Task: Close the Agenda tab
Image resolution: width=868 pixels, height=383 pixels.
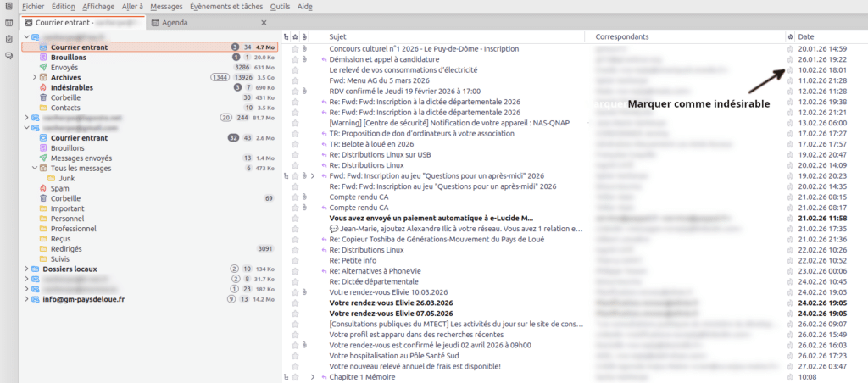Action: [x=264, y=22]
